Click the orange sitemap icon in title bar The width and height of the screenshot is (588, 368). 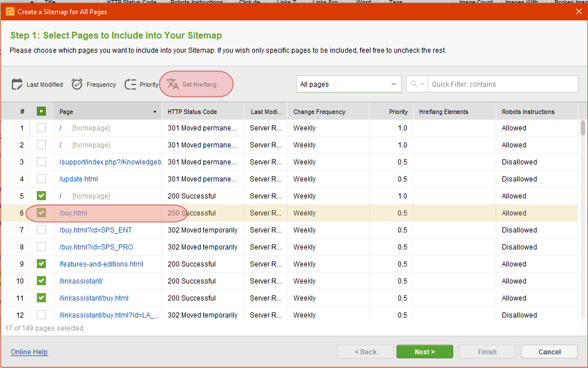click(x=10, y=12)
